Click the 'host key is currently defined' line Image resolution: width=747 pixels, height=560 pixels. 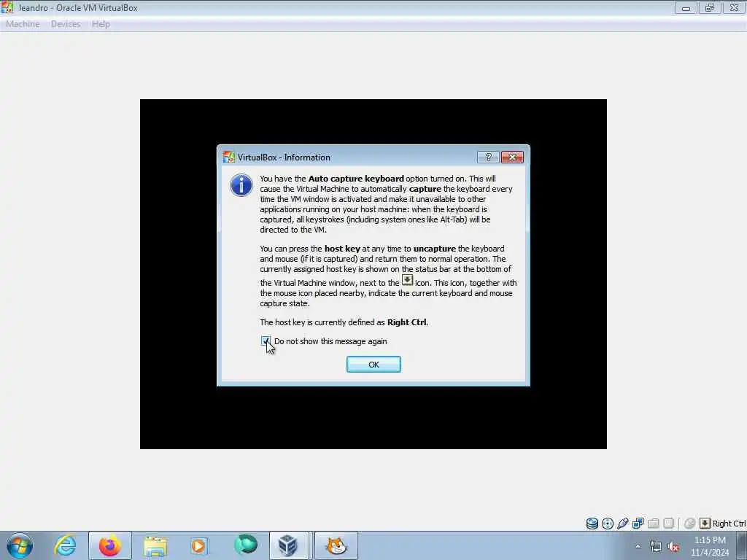pos(344,322)
